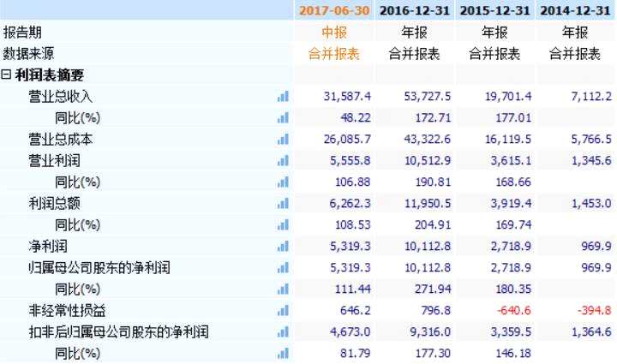Select revenue value 7,112.2
The image size is (617, 364).
pyautogui.click(x=591, y=96)
